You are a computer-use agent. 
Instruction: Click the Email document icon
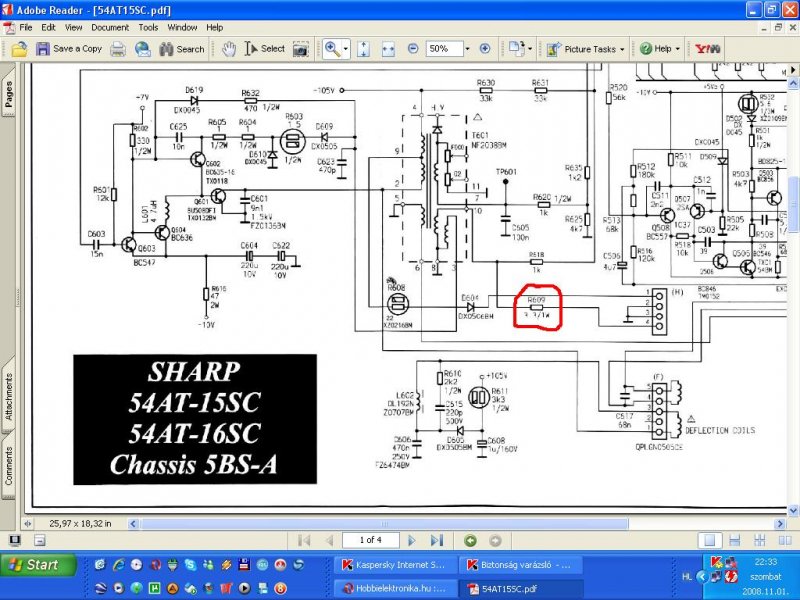[x=143, y=49]
